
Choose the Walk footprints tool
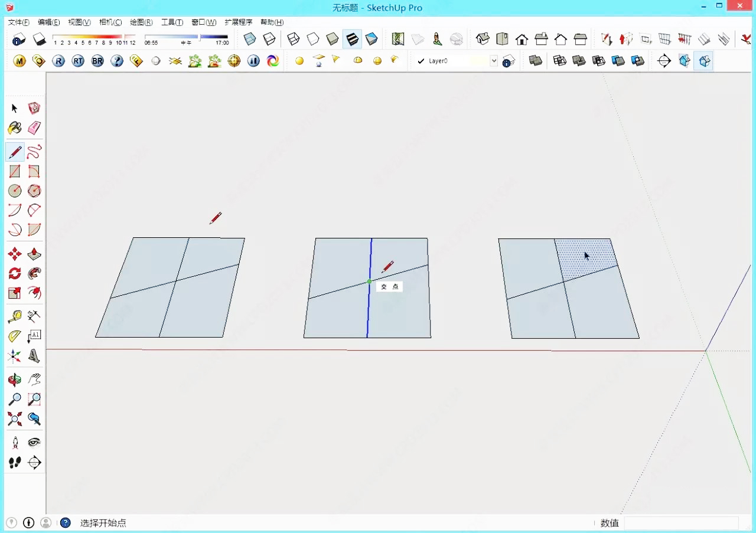click(15, 462)
